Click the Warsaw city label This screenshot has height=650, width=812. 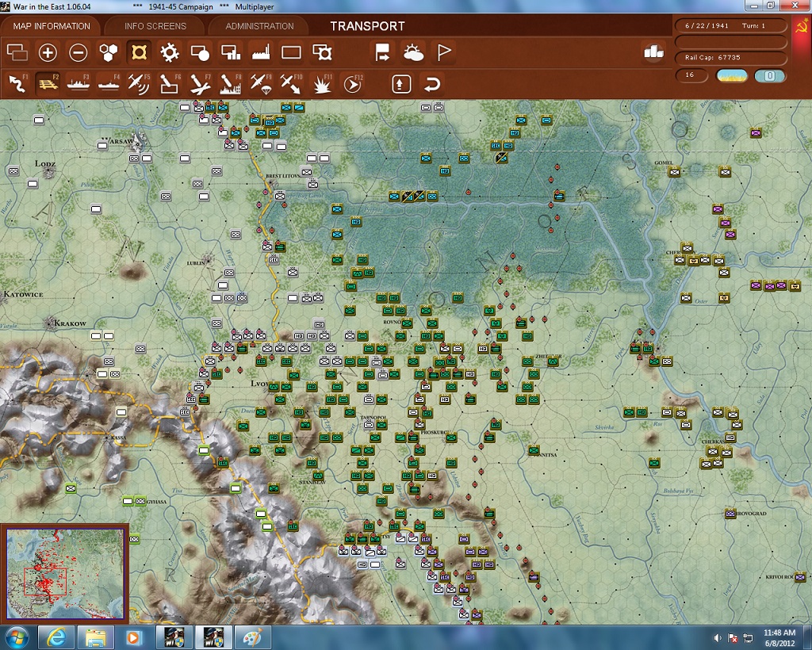tap(118, 140)
